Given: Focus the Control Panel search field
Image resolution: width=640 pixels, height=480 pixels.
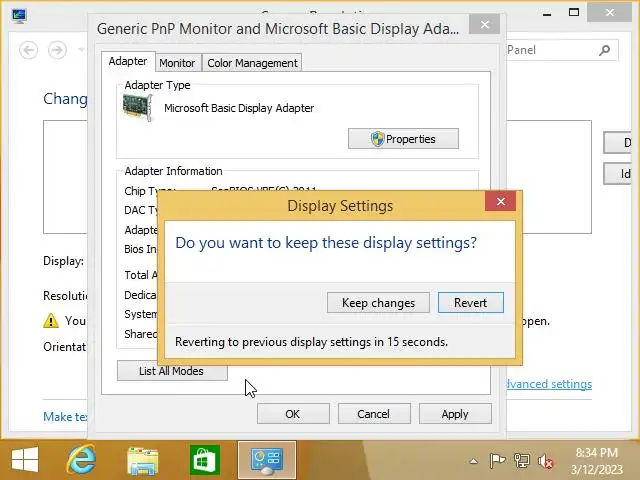Looking at the screenshot, I should [562, 50].
